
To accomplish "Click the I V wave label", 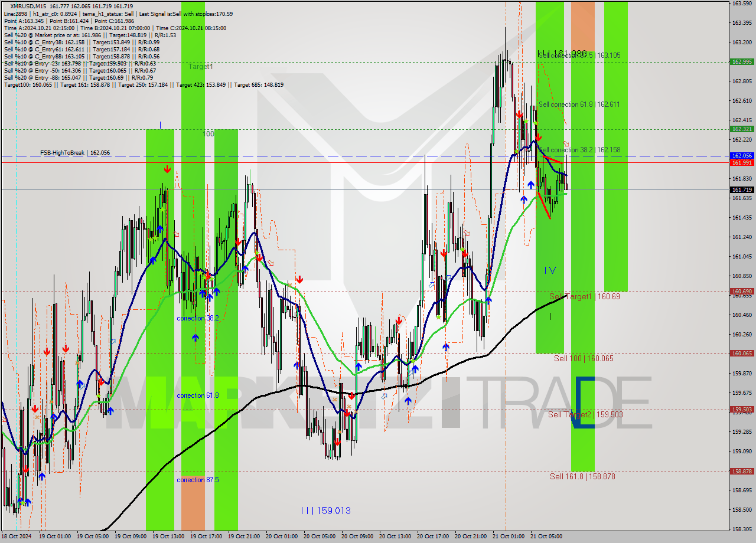I will [x=550, y=270].
